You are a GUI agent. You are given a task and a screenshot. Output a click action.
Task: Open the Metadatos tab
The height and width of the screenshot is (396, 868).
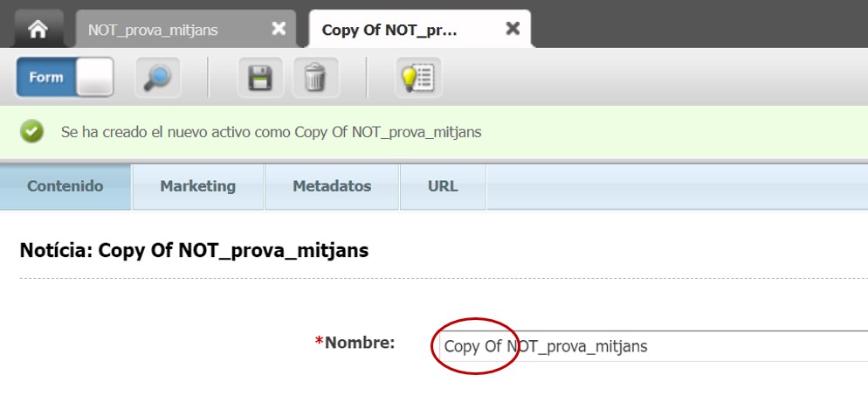click(x=332, y=186)
